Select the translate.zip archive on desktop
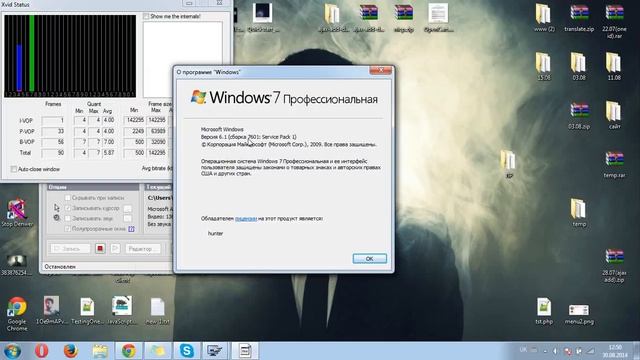The image size is (640, 360). tap(579, 18)
